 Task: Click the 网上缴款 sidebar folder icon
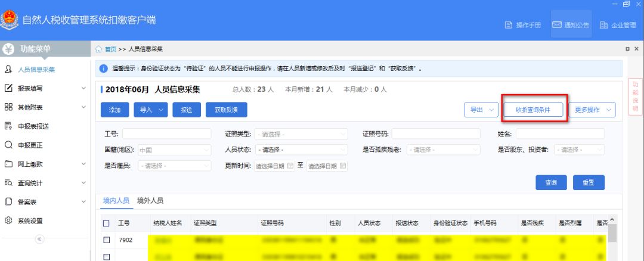click(8, 164)
